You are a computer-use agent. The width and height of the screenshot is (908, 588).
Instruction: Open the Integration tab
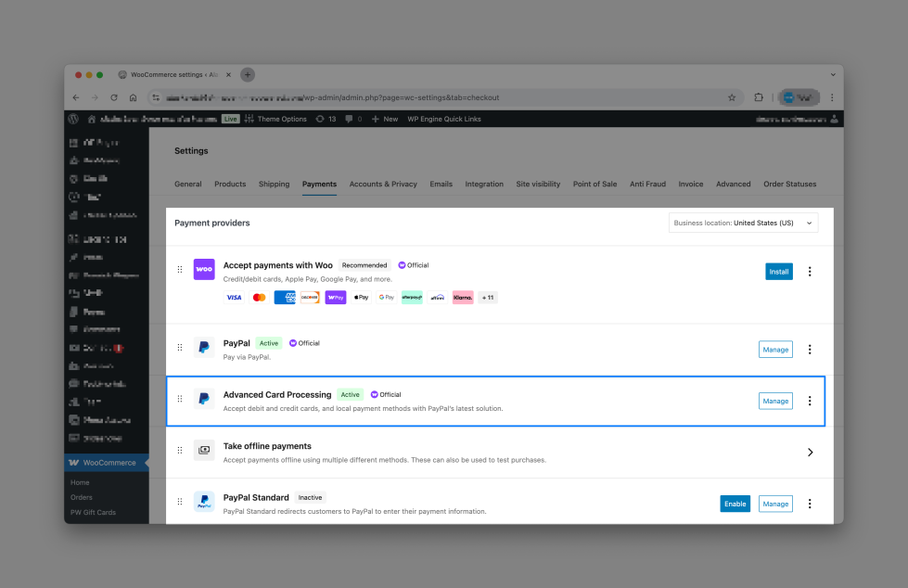coord(484,185)
